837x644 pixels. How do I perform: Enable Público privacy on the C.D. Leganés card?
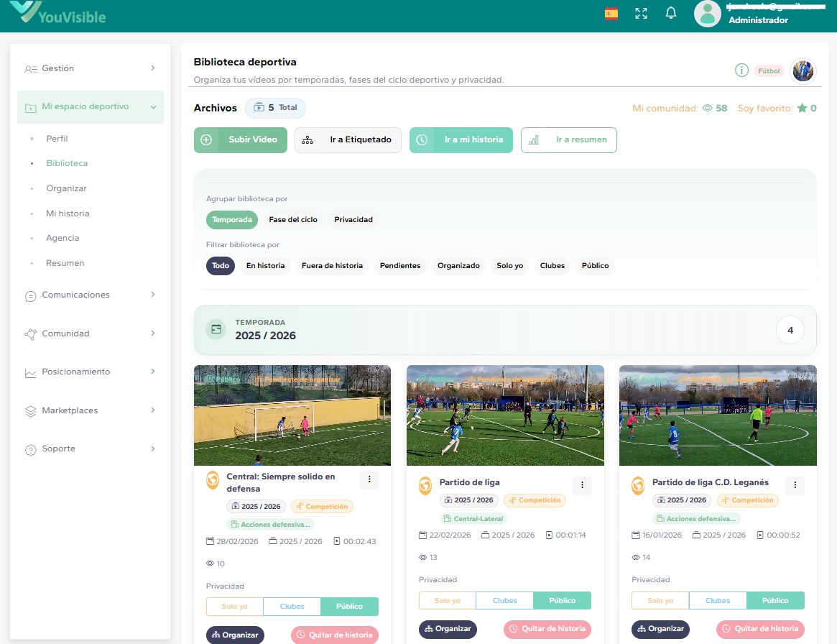(775, 600)
